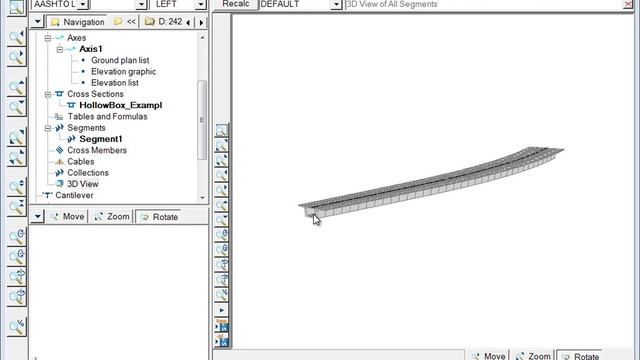Toggle Rotate mode in the left lower panel
This screenshot has height=360, width=640.
pos(160,217)
